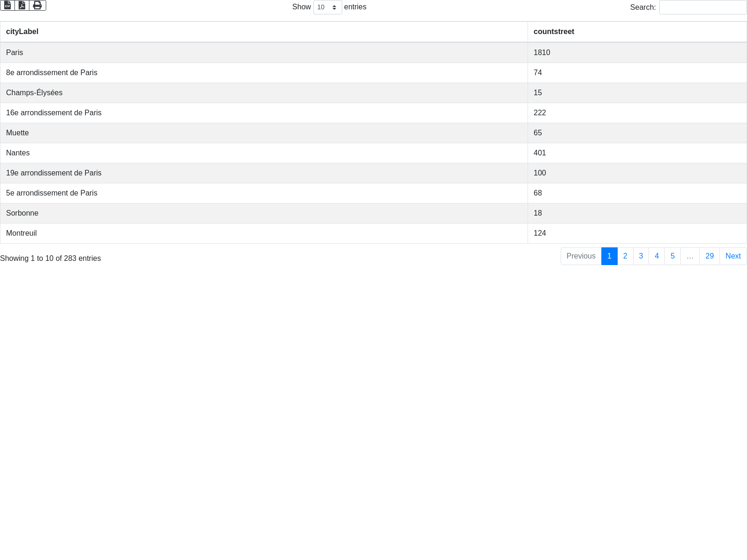747x560 pixels.
Task: Click the Nantes table row
Action: [x=264, y=153]
